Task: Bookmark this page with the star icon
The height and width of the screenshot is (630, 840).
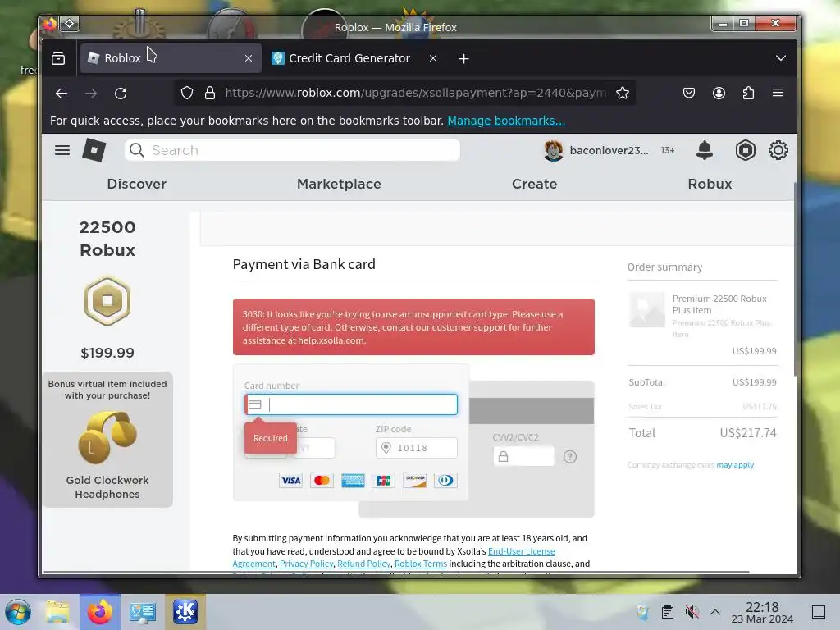Action: coord(623,94)
